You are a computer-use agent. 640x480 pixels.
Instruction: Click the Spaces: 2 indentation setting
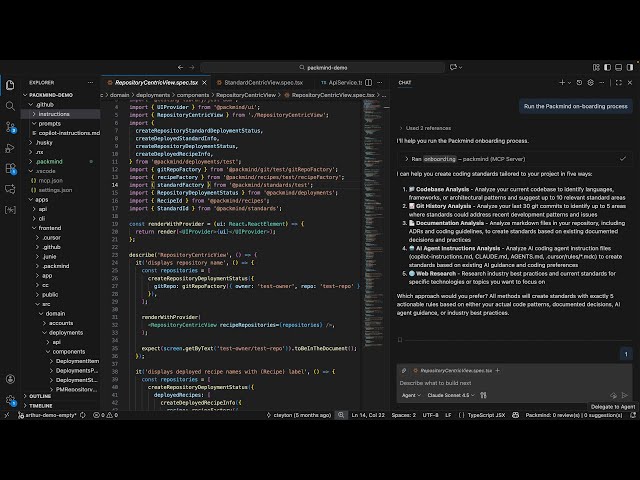click(x=404, y=415)
